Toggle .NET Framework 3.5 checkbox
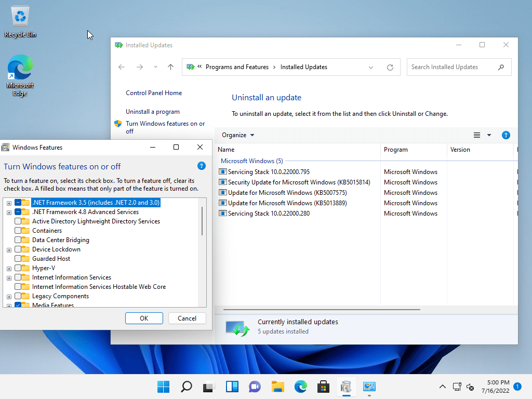This screenshot has height=399, width=532. point(18,203)
